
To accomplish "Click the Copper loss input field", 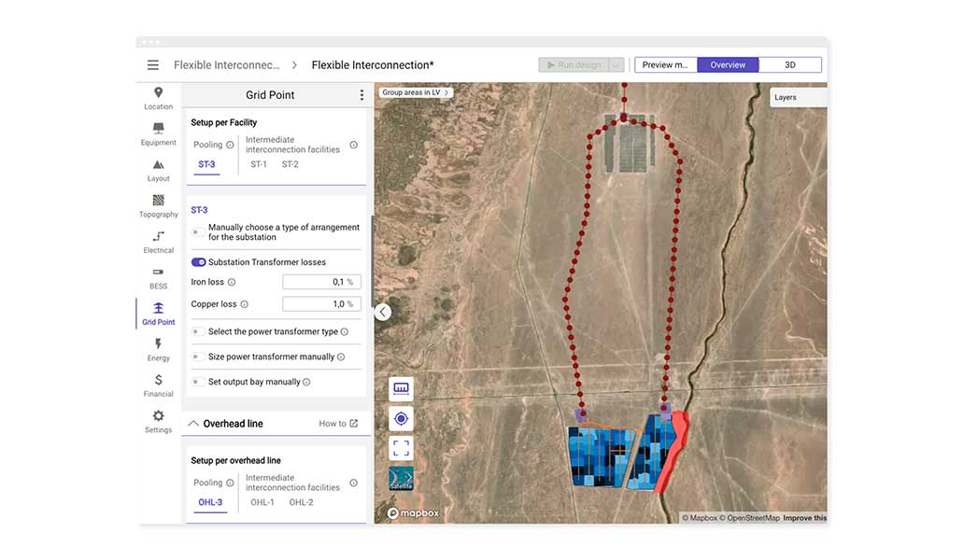I will [320, 304].
